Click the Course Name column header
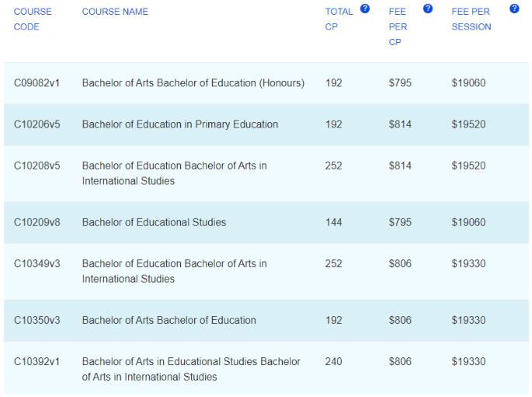The width and height of the screenshot is (532, 397). tap(115, 12)
